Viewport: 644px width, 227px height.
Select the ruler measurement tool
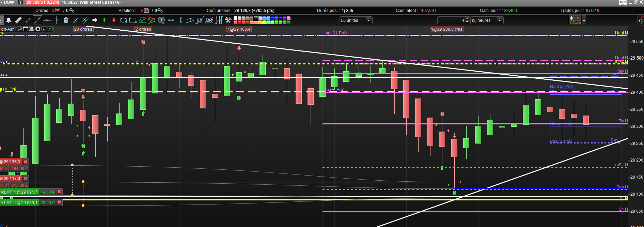18,20
